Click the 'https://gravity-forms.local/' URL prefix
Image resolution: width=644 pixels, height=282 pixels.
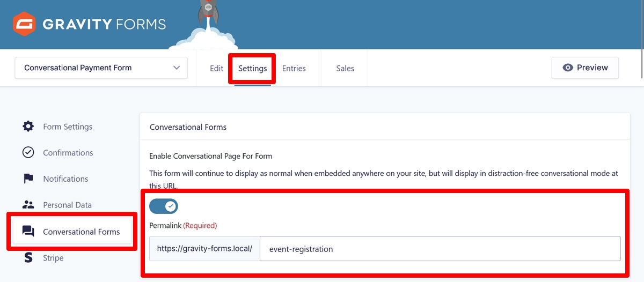pos(204,249)
